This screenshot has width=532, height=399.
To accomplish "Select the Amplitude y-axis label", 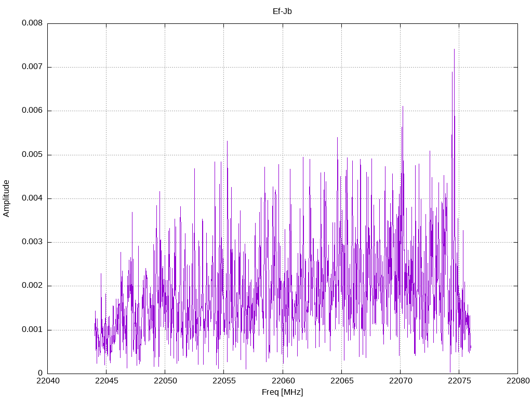I will [6, 198].
